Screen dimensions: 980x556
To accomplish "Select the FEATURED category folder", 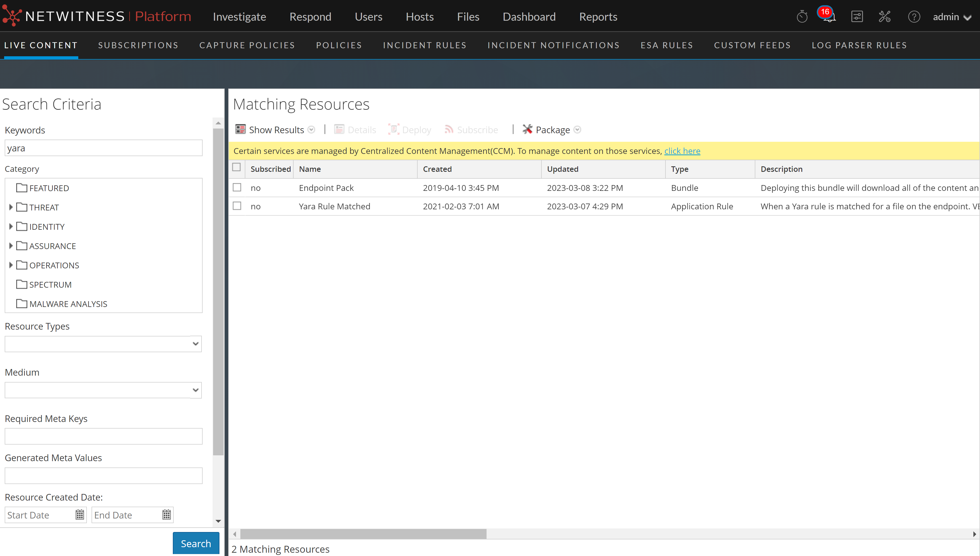I will pyautogui.click(x=42, y=188).
